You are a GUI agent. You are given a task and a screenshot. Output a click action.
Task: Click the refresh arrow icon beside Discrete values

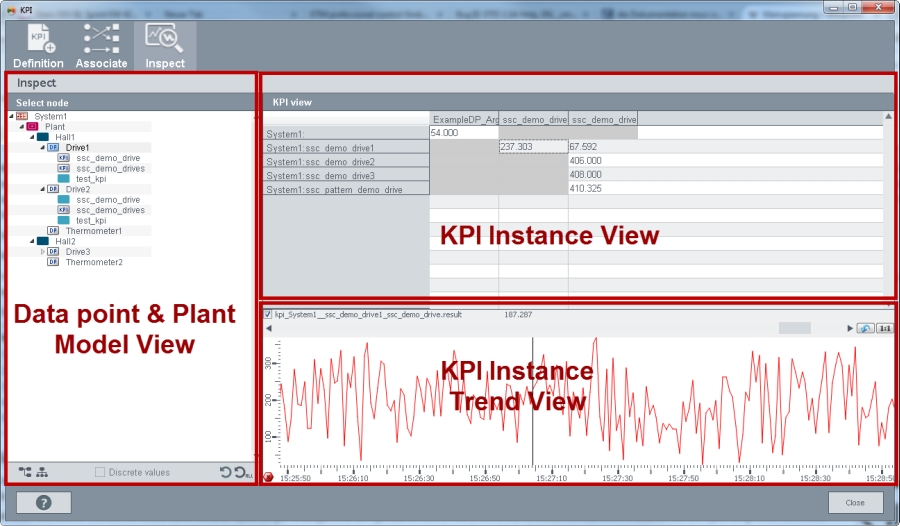click(x=226, y=472)
